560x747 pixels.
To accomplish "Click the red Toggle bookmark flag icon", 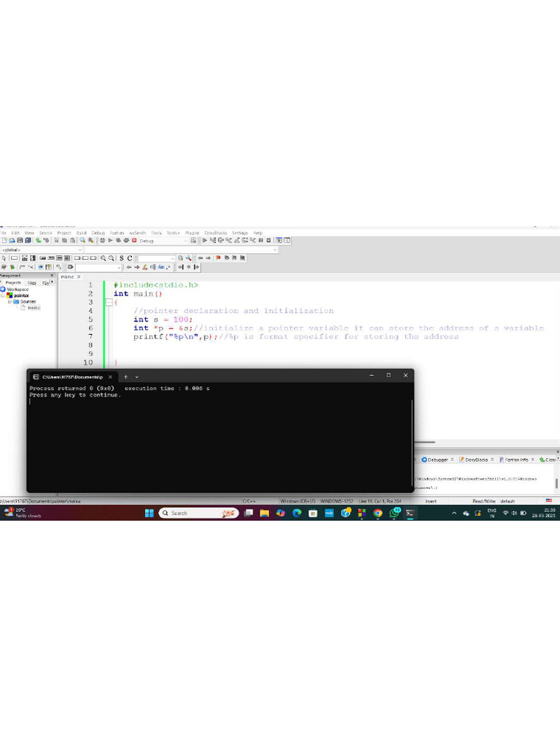I will [x=218, y=258].
